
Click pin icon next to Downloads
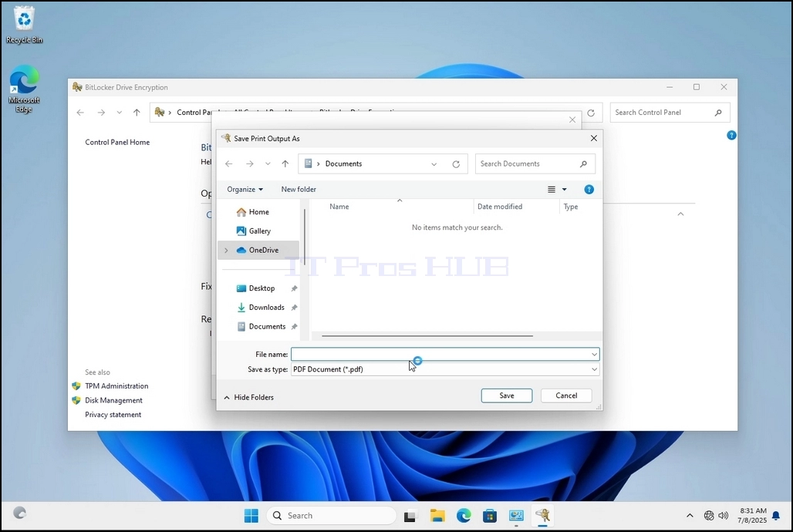point(294,308)
